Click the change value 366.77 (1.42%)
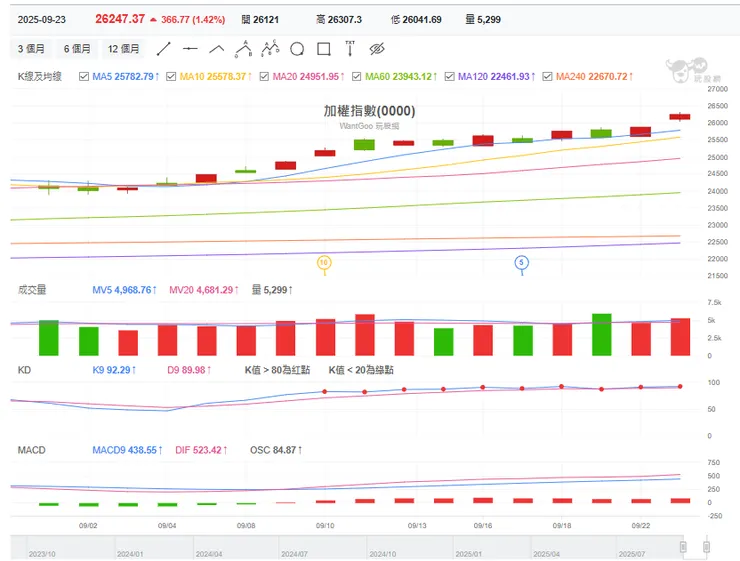This screenshot has width=740, height=561. click(193, 20)
